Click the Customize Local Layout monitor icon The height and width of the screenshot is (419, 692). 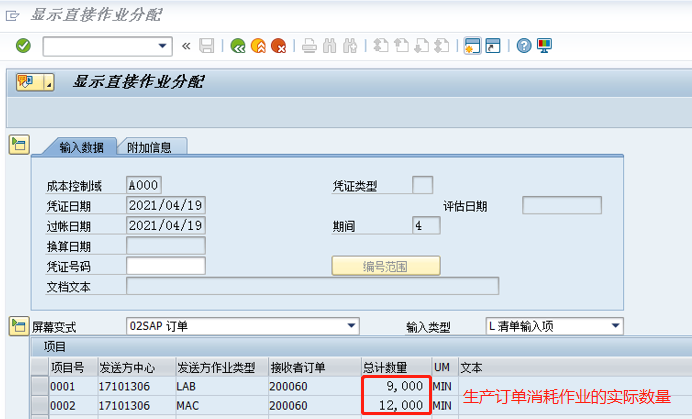(x=544, y=45)
